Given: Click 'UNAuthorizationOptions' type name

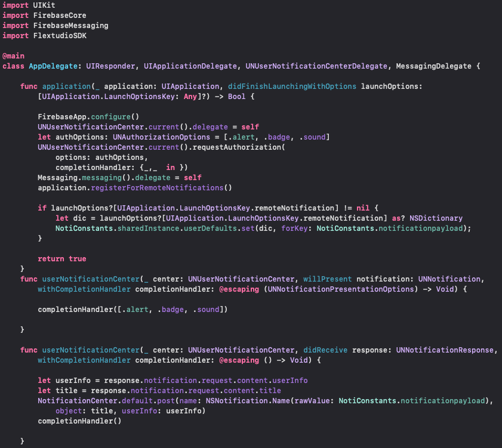Looking at the screenshot, I should click(161, 137).
